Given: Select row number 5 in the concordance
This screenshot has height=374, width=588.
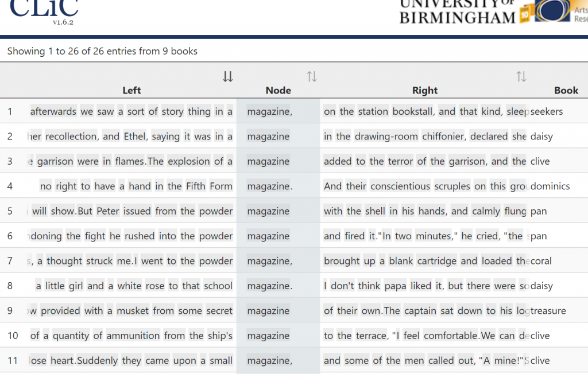Looking at the screenshot, I should pos(10,211).
